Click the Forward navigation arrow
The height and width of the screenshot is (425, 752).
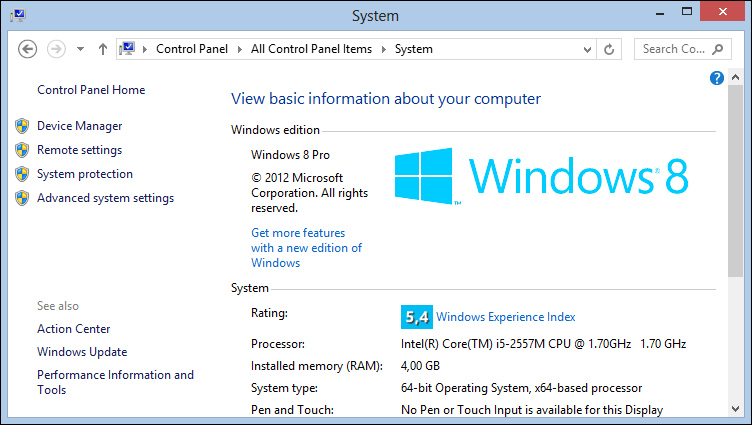pyautogui.click(x=56, y=49)
